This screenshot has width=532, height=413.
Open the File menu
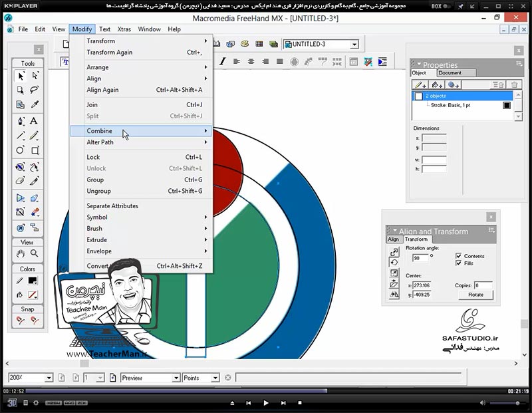click(23, 29)
